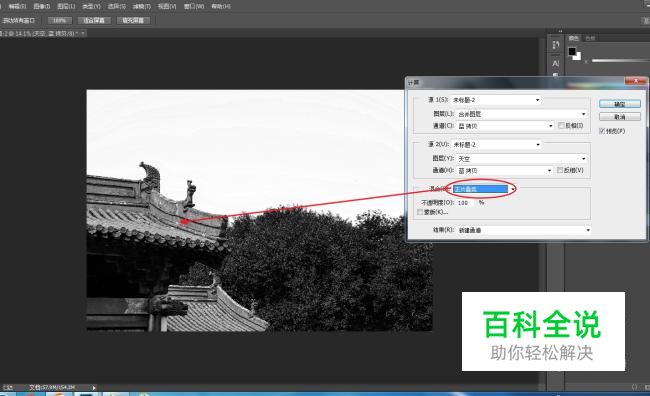
Task: Open the 帮助(H) menu
Action: point(221,6)
